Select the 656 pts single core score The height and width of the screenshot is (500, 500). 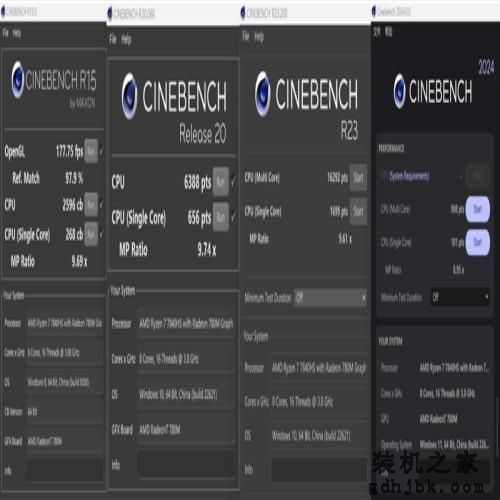pyautogui.click(x=199, y=218)
